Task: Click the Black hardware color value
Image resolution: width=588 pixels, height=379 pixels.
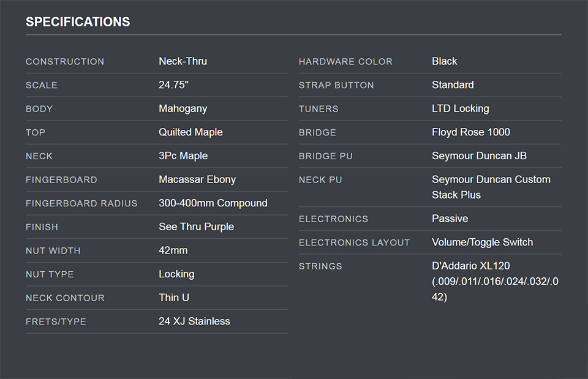Action: [x=444, y=61]
